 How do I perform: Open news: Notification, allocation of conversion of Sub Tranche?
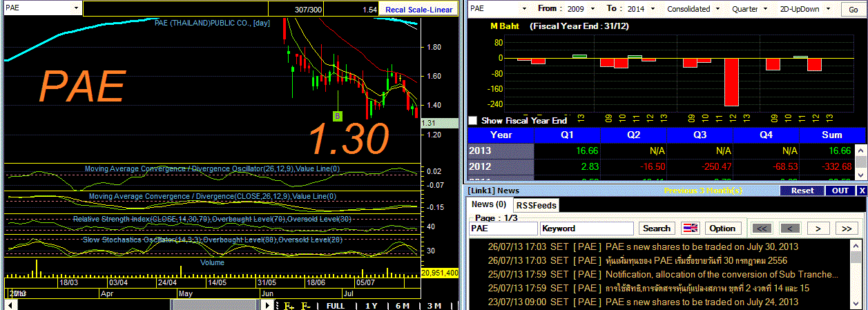(664, 274)
